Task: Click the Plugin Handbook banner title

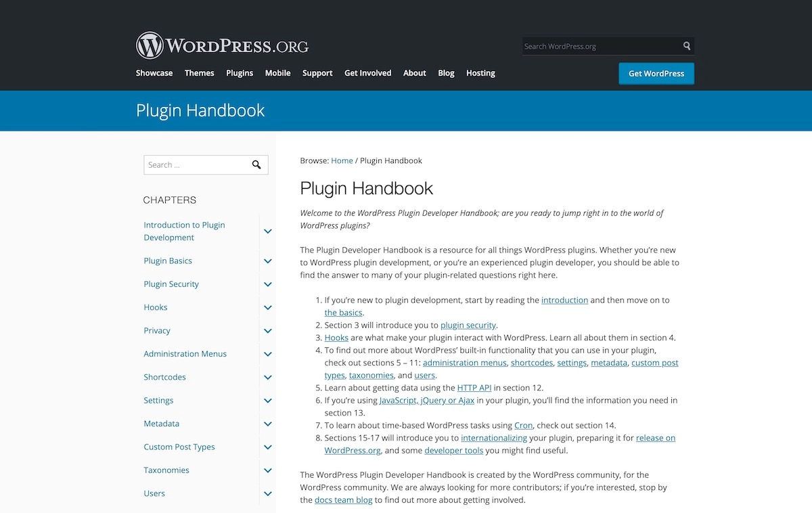Action: click(200, 110)
